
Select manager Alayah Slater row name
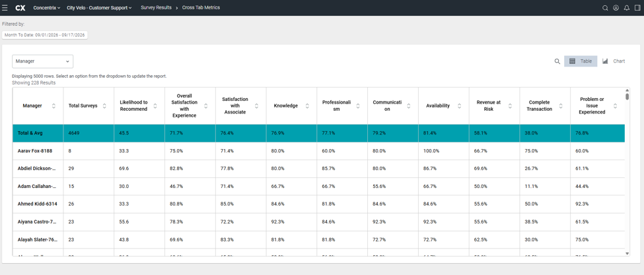(38, 239)
